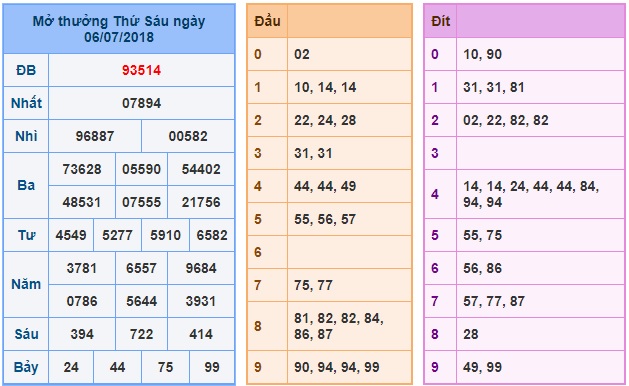629x386 pixels.
Task: Click '75, 77' in the Đầu table
Action: pos(313,285)
